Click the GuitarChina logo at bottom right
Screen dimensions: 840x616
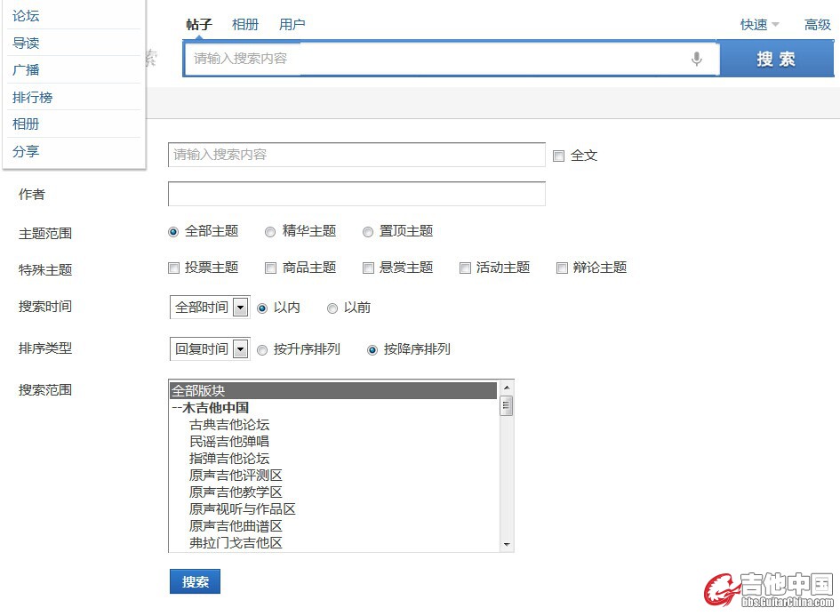pyautogui.click(x=770, y=590)
